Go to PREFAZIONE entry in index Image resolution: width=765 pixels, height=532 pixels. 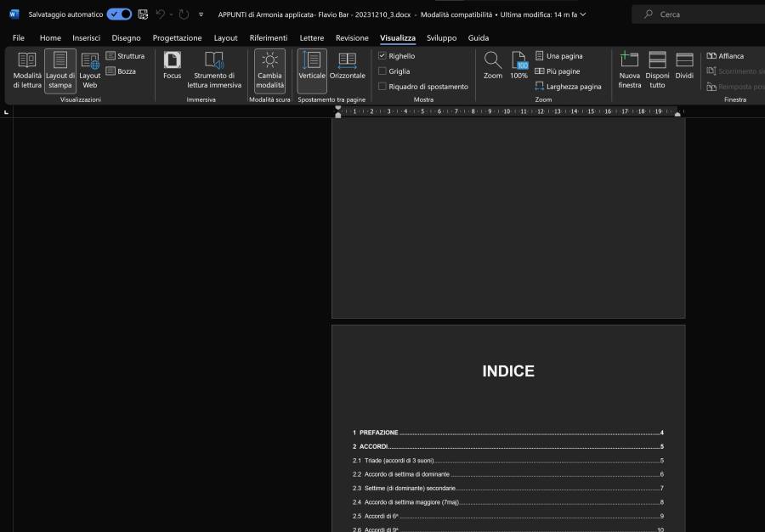378,433
